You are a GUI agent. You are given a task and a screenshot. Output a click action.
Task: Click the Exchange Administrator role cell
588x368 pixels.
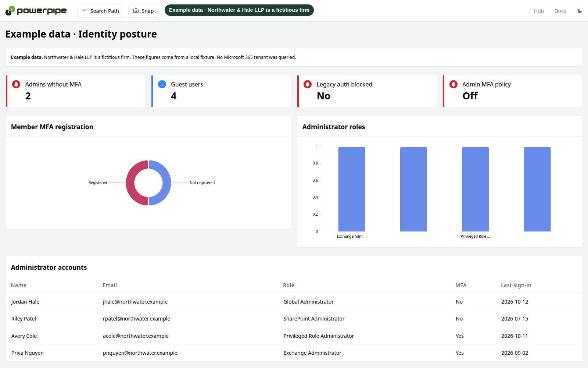312,353
